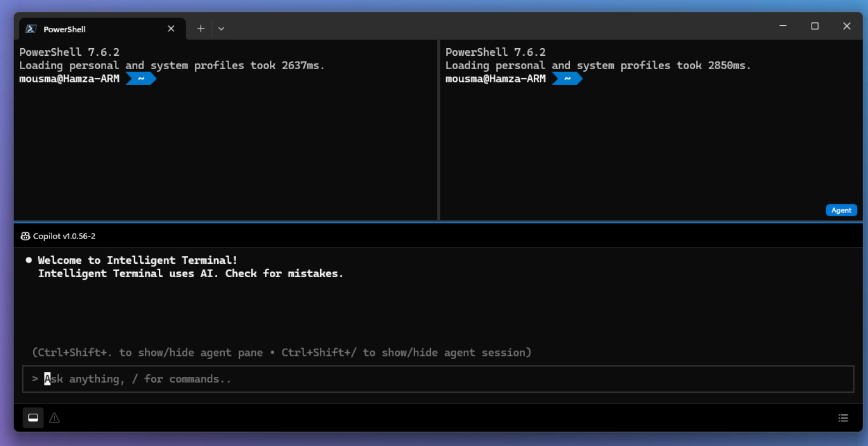This screenshot has width=868, height=446.
Task: Select the PowerShell tab
Action: (102, 29)
